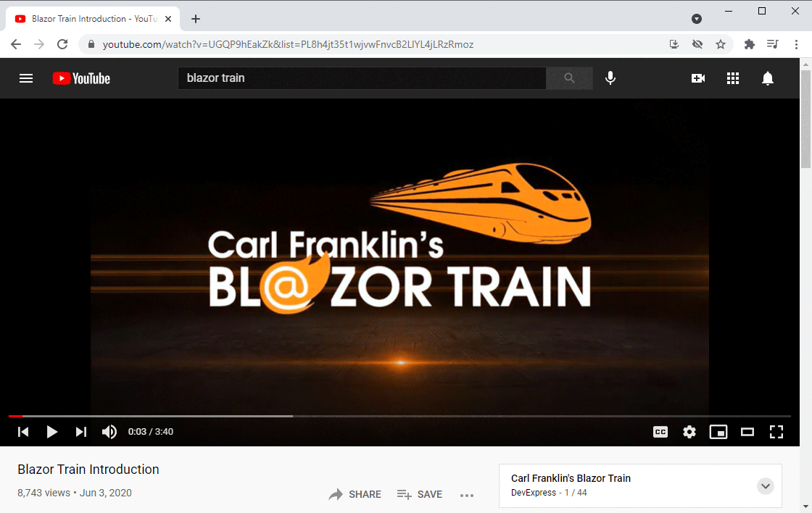
Task: Close the Blazor Train Introduction tab
Action: (168, 19)
